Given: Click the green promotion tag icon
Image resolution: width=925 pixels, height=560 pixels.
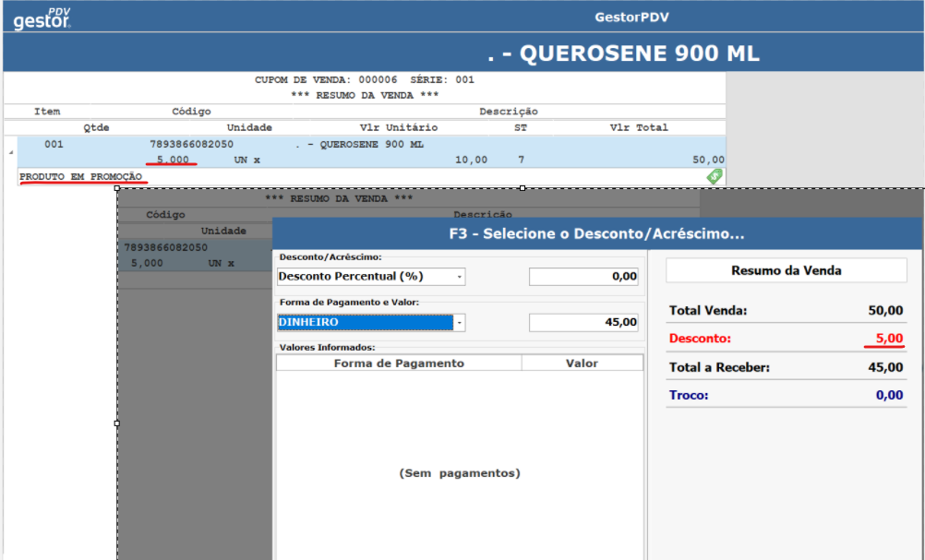Looking at the screenshot, I should [715, 176].
